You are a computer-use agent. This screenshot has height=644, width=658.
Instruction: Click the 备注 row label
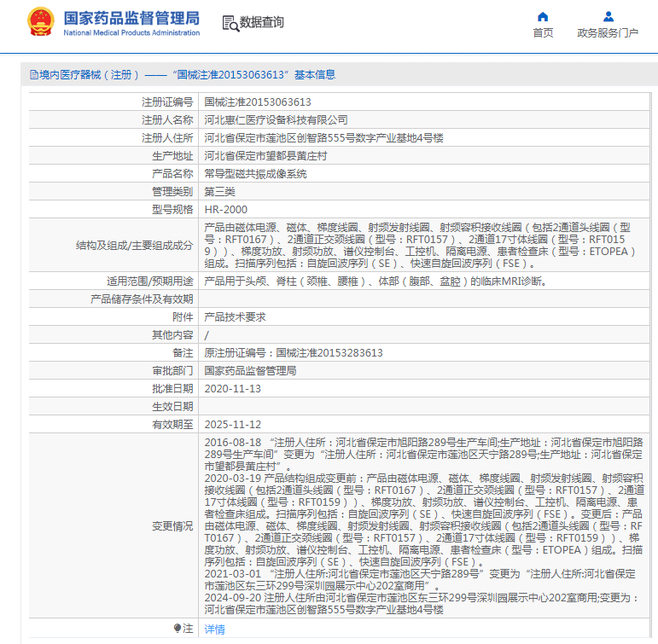183,353
